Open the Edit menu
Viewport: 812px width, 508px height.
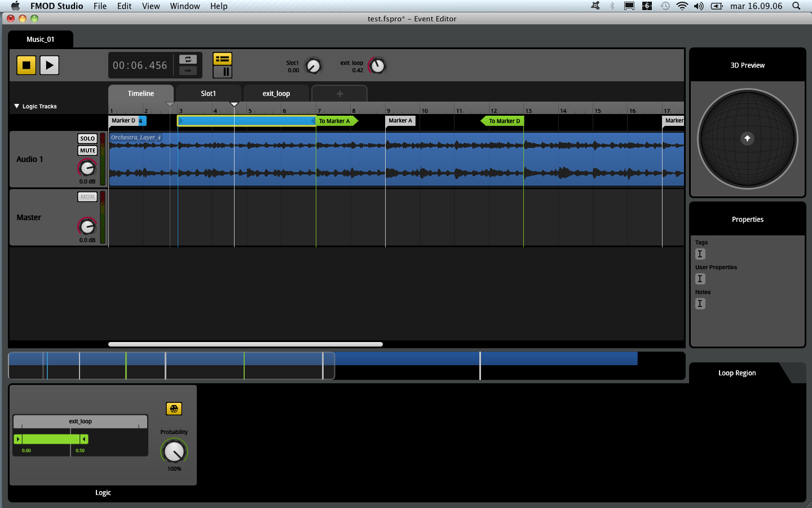pyautogui.click(x=124, y=6)
